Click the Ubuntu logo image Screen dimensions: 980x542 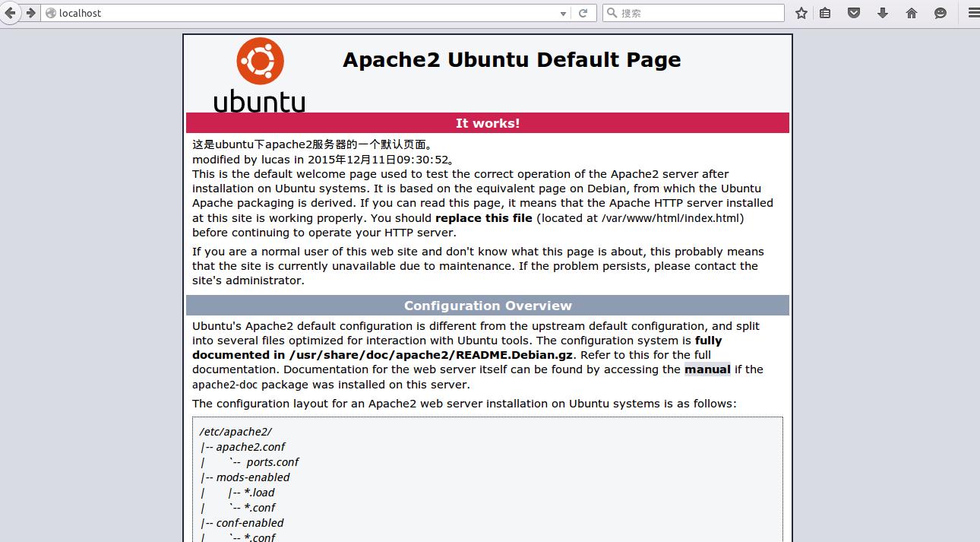point(260,75)
